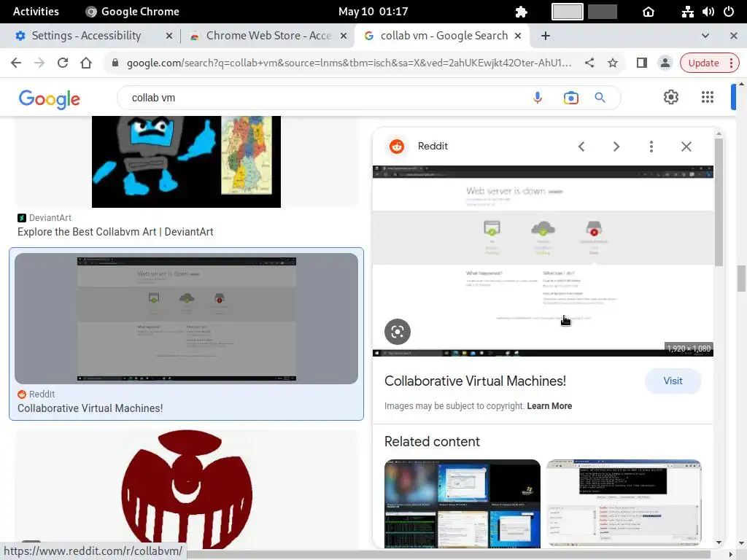Click the page vertical scrollbar thumb
The height and width of the screenshot is (560, 747).
pyautogui.click(x=741, y=278)
